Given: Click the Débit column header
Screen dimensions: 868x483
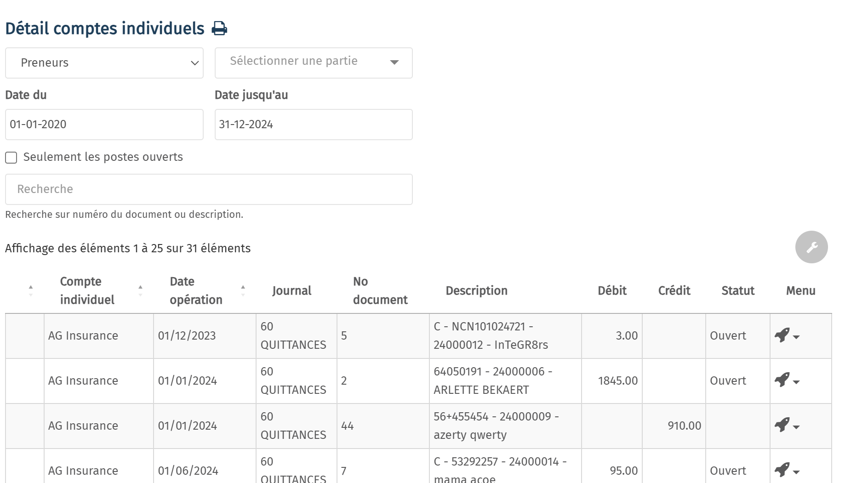Looking at the screenshot, I should click(612, 291).
